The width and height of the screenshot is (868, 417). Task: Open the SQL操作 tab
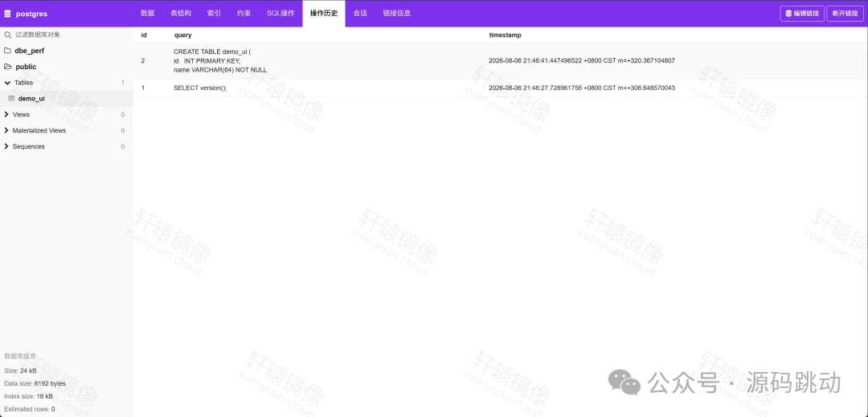coord(280,14)
